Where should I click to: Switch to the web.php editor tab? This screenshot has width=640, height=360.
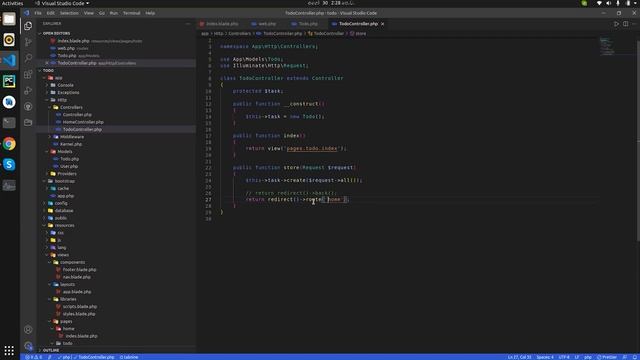[264, 24]
